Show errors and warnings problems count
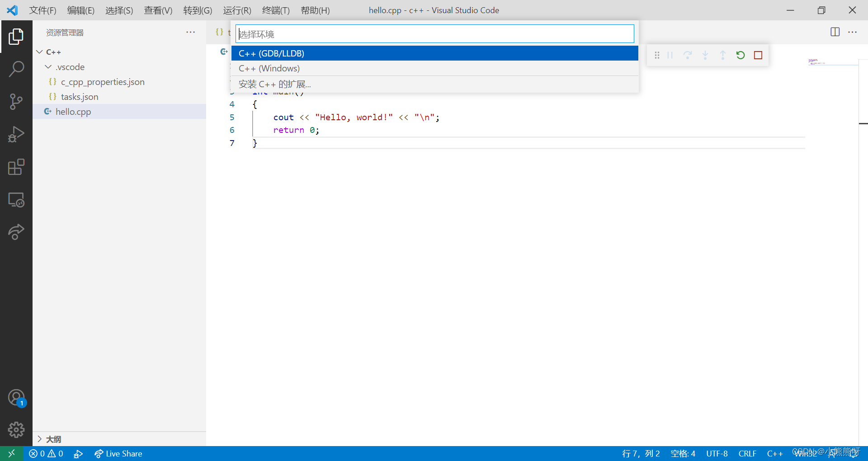Viewport: 868px width, 461px height. point(46,453)
